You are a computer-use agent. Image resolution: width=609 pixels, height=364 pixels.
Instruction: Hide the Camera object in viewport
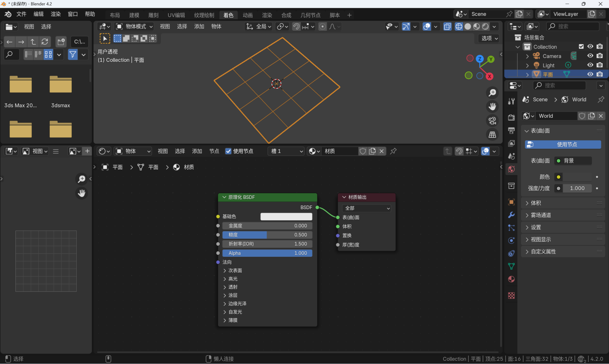(x=590, y=56)
